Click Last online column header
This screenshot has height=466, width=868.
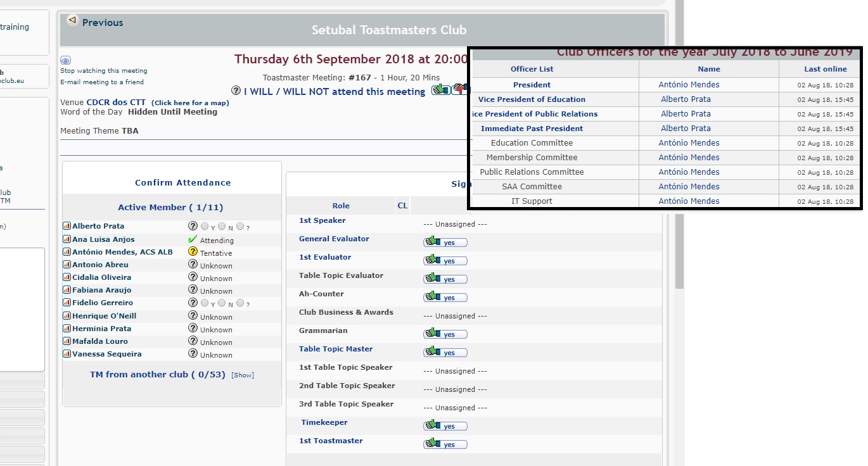coord(826,69)
